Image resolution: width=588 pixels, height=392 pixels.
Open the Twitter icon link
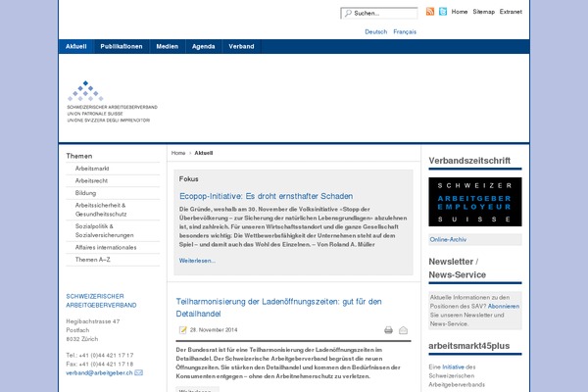point(443,12)
